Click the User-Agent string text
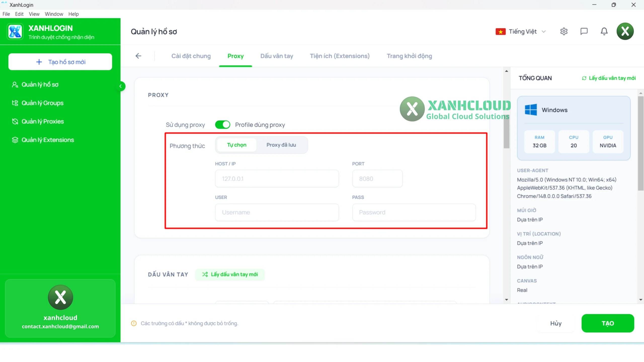Image resolution: width=644 pixels, height=362 pixels. click(567, 188)
